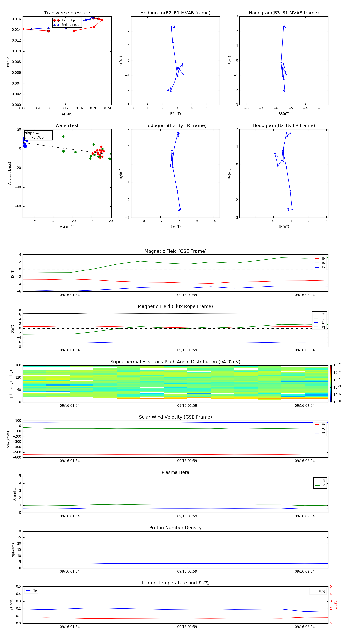Click "Vx" in the Solar Wind legend
351x644 pixels.
click(324, 424)
